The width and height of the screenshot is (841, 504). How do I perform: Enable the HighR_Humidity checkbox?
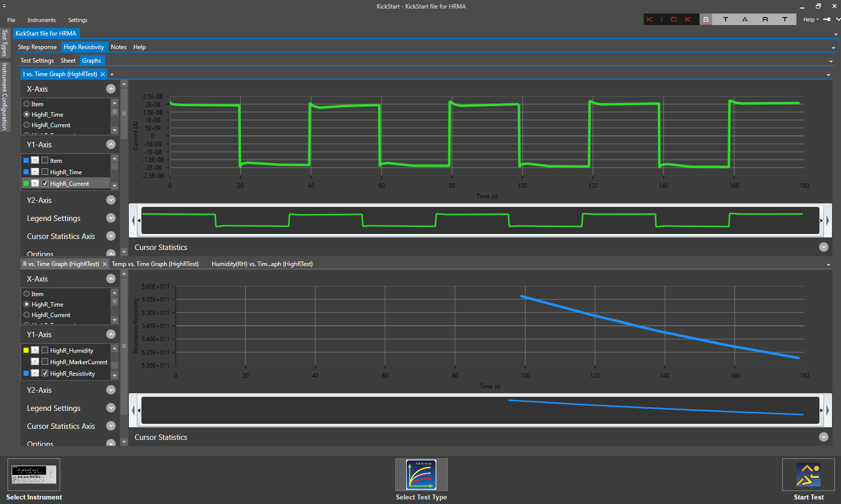45,350
